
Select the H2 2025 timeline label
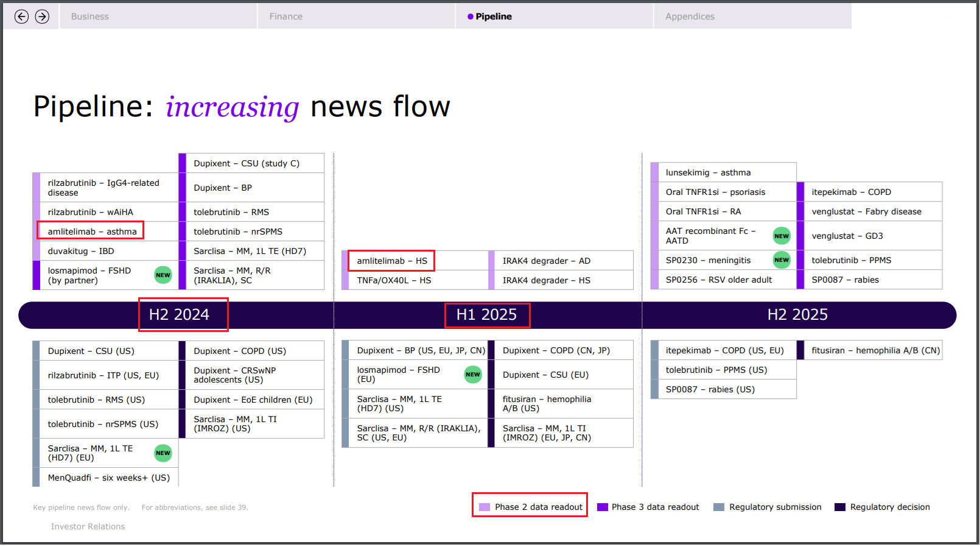tap(797, 315)
